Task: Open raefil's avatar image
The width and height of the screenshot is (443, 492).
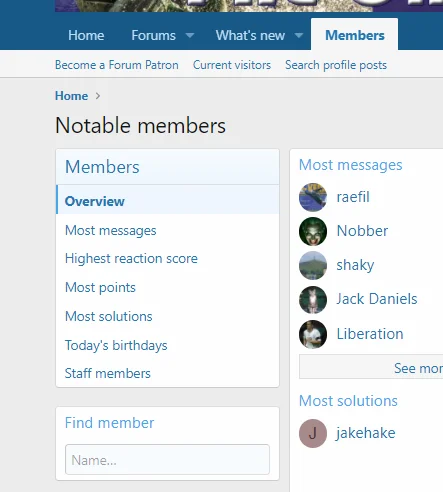Action: (x=313, y=197)
